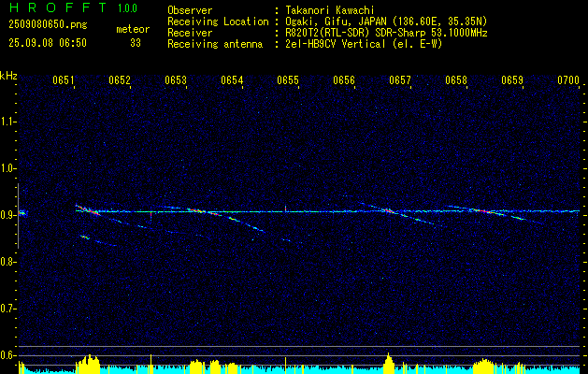Click the 0.6 kHz axis label
This screenshot has height=374, width=588.
[x=7, y=355]
